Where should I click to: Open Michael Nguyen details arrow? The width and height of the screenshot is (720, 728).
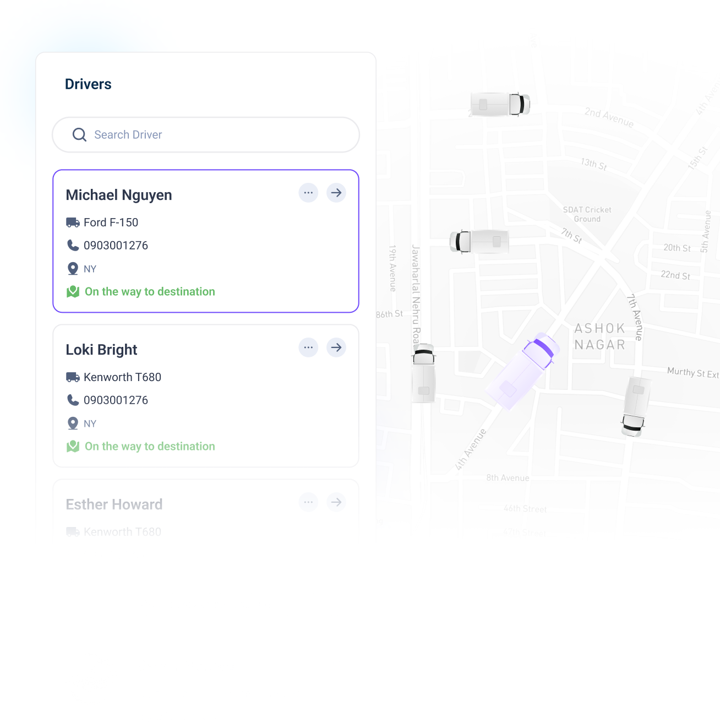pos(336,193)
